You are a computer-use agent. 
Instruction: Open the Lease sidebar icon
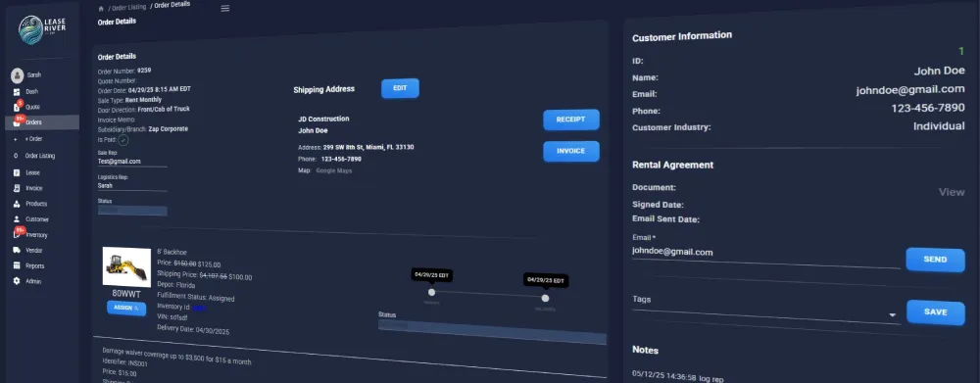(17, 172)
